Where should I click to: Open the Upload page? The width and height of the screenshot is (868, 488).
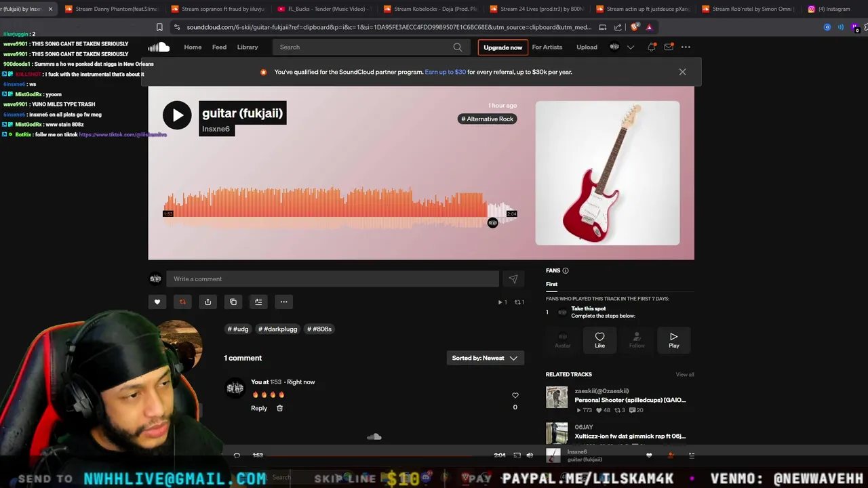pyautogui.click(x=587, y=47)
